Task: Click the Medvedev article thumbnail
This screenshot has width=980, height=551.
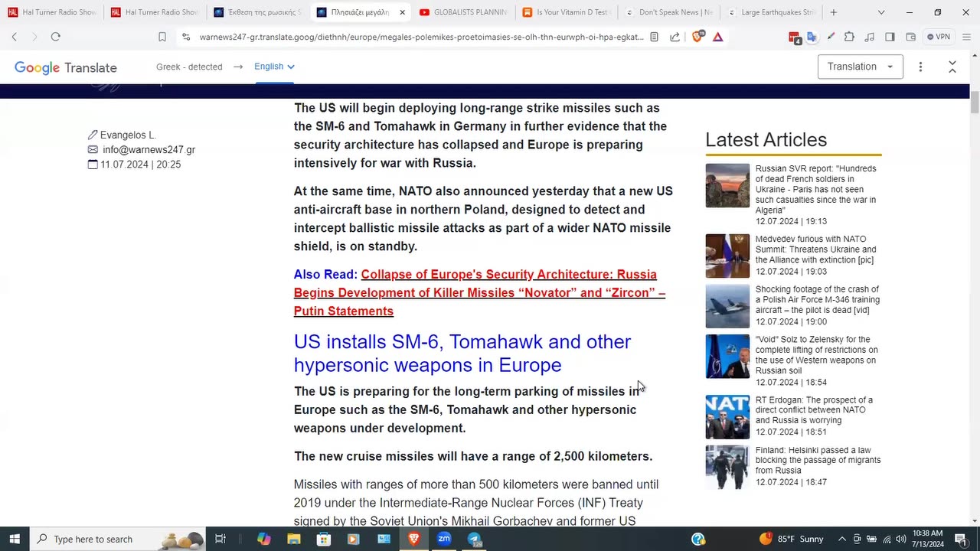Action: tap(727, 256)
